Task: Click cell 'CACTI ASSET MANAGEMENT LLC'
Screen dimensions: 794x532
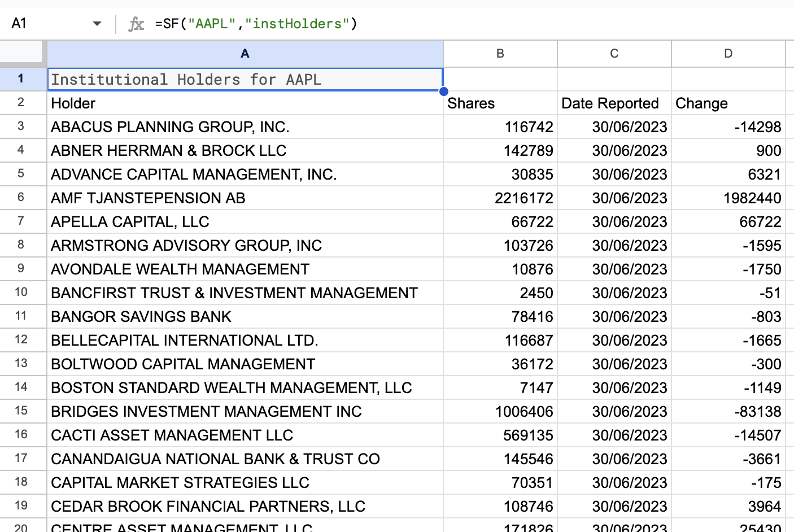Action: point(245,435)
